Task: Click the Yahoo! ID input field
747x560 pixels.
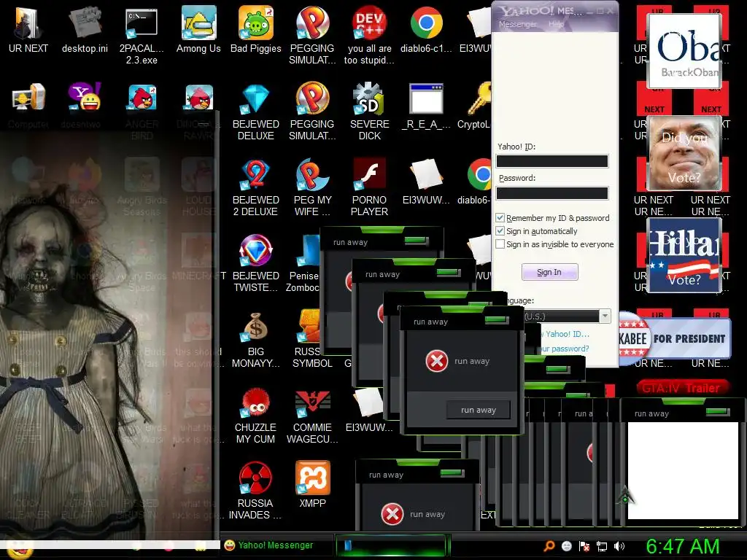Action: point(552,161)
